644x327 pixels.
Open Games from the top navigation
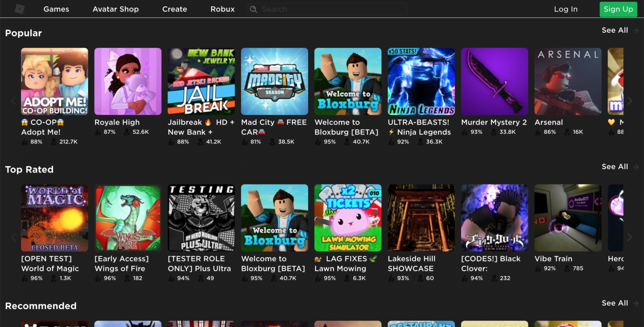click(56, 9)
